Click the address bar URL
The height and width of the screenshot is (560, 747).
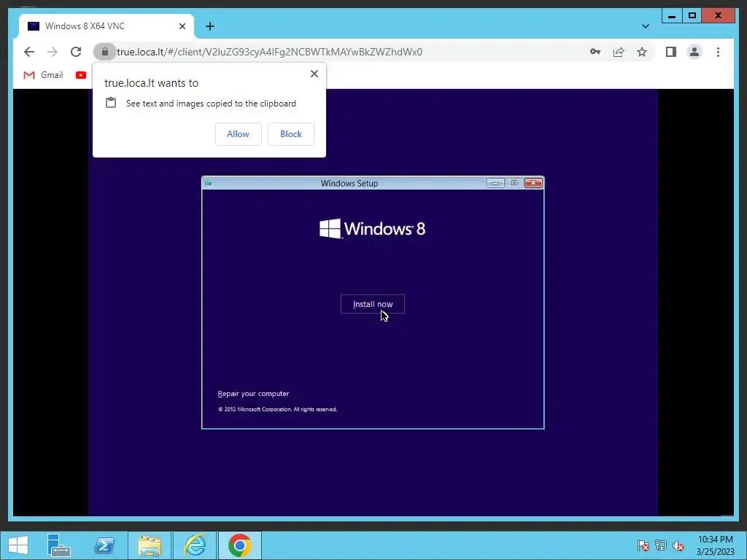(270, 52)
